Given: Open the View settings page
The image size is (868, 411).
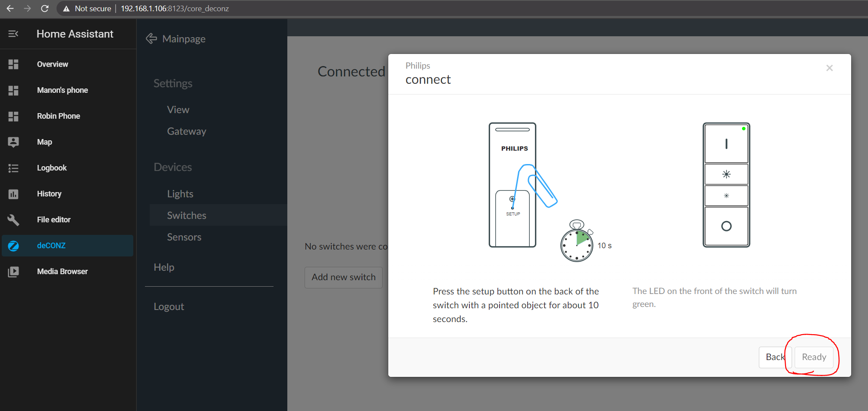Looking at the screenshot, I should click(178, 110).
